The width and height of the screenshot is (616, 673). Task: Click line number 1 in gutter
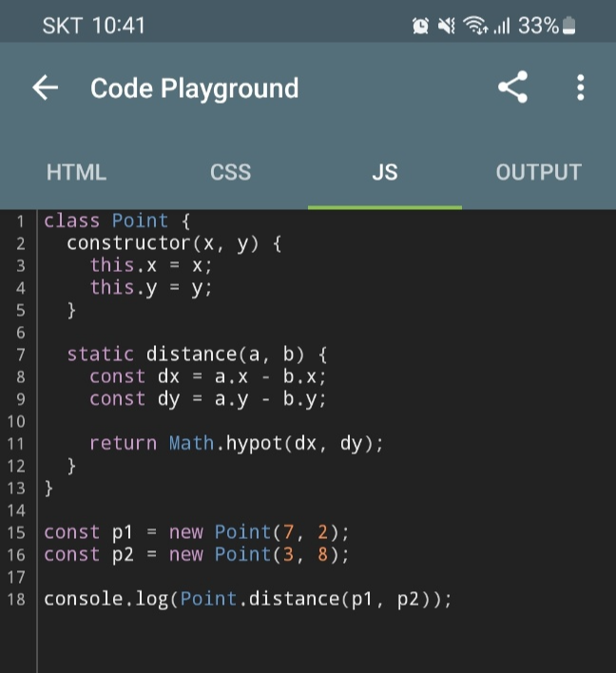click(20, 221)
